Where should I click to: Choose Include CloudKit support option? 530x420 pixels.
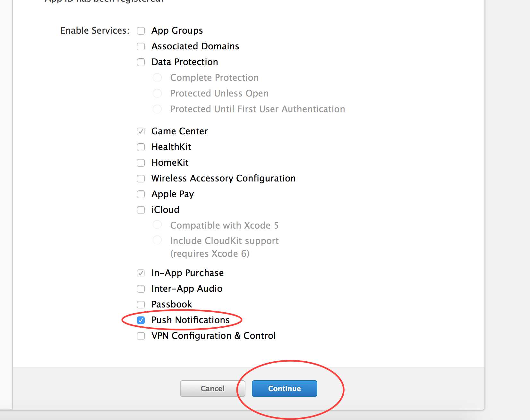pos(157,240)
